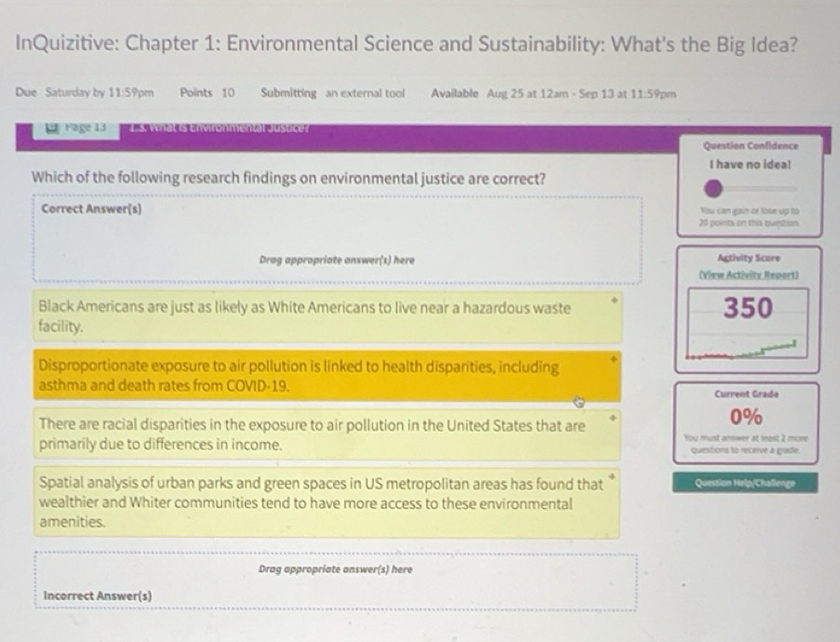Screen dimensions: 840x642
Task: Click the page icon on the Page 13 tab
Action: (x=52, y=127)
